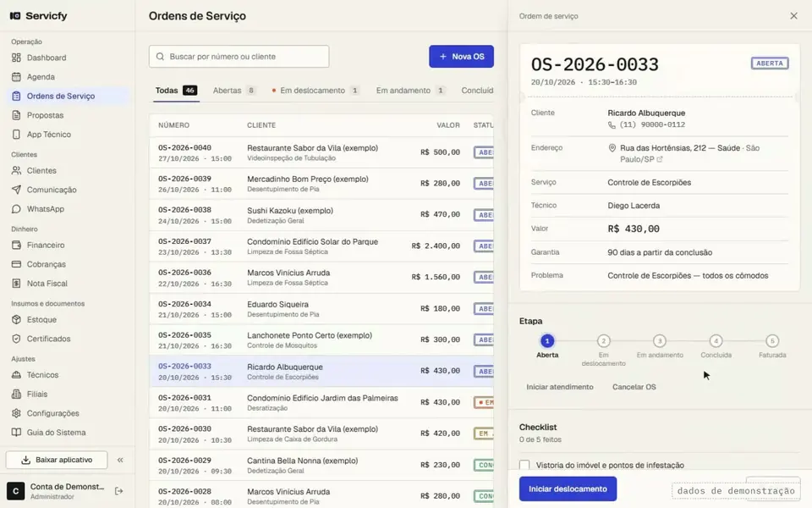Sort by CLIENTE column header
This screenshot has width=812, height=508.
pyautogui.click(x=261, y=125)
